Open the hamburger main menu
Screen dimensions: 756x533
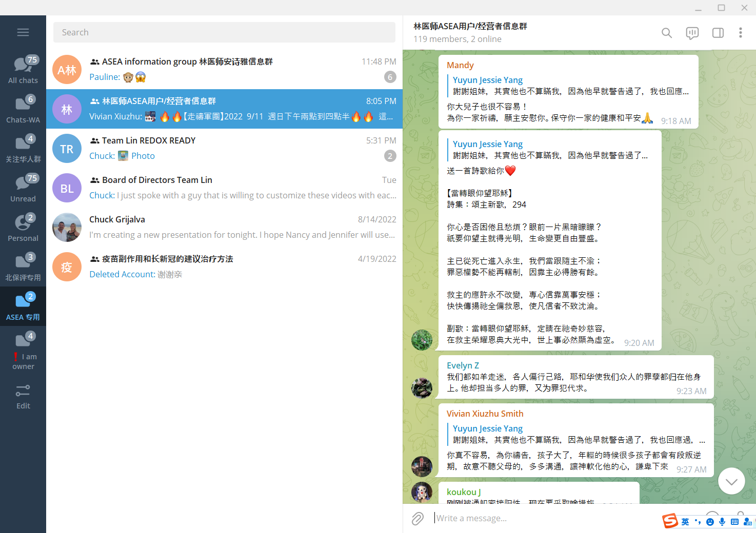(23, 32)
